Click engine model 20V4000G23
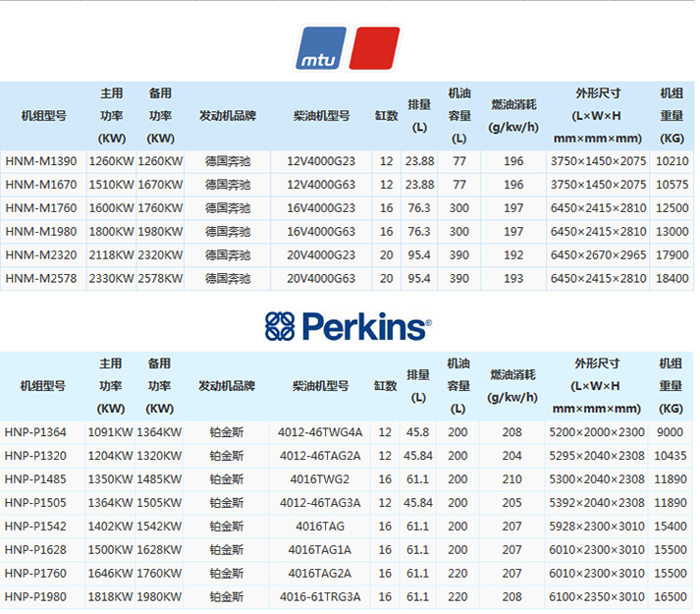Screen dimensions: 700x614 (x=321, y=255)
